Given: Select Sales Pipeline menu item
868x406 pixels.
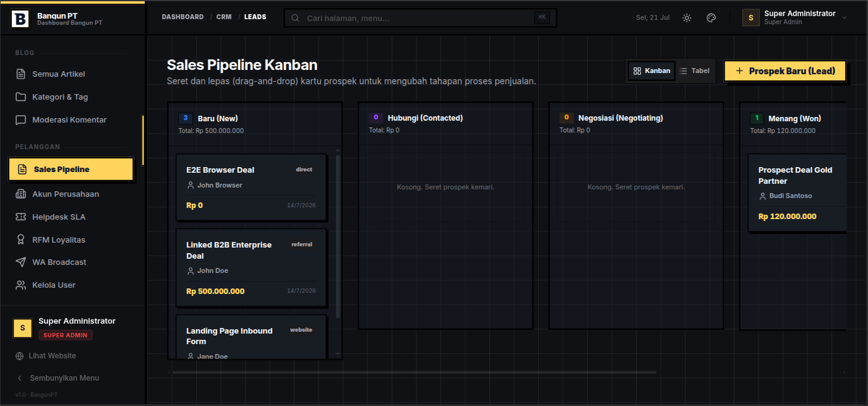Looking at the screenshot, I should tap(71, 170).
